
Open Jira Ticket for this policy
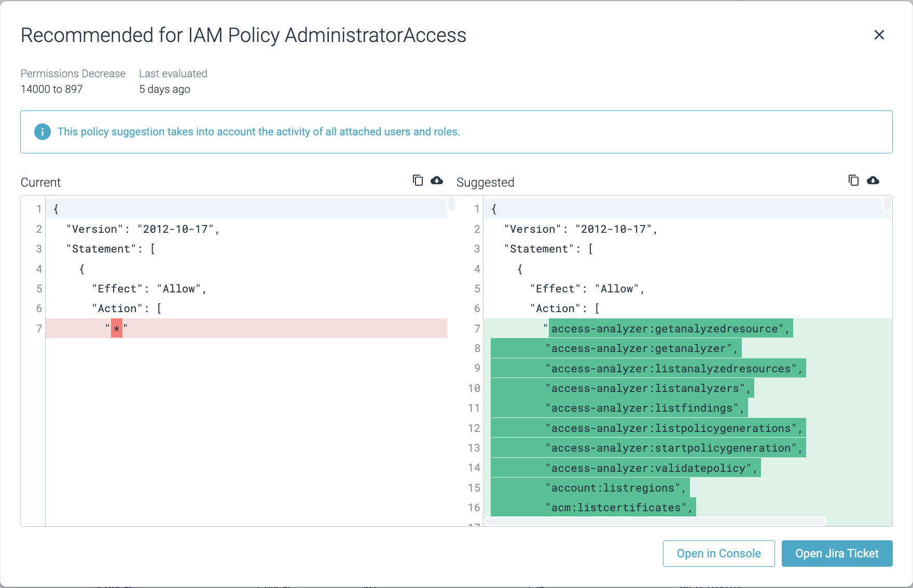tap(837, 553)
